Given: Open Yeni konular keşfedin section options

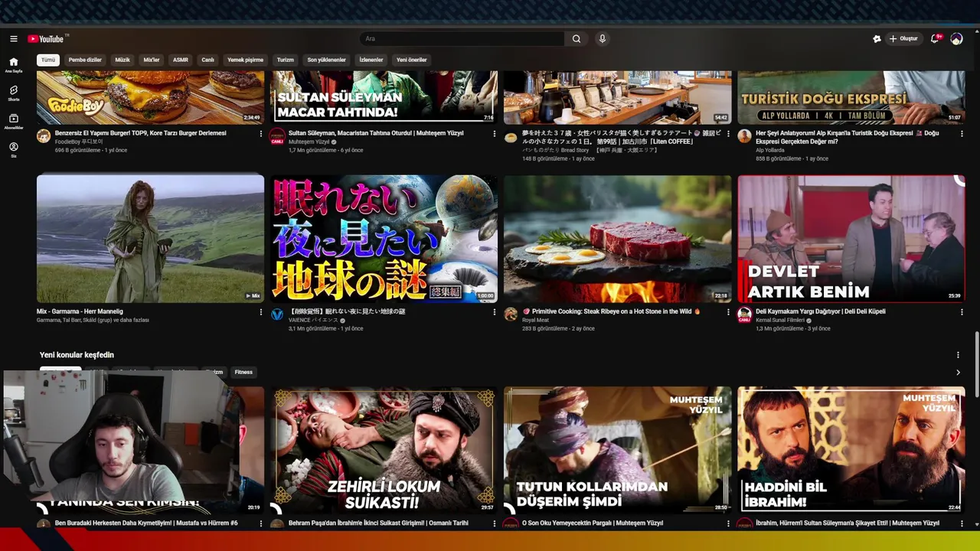Looking at the screenshot, I should (x=958, y=355).
